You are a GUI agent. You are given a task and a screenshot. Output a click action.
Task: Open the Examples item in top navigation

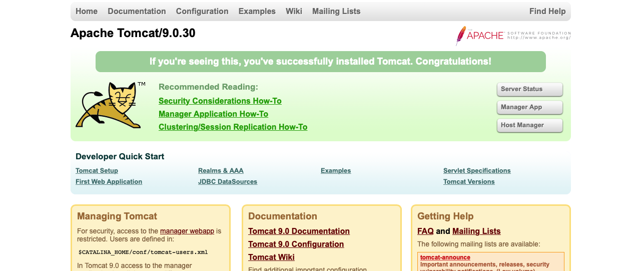[x=257, y=11]
